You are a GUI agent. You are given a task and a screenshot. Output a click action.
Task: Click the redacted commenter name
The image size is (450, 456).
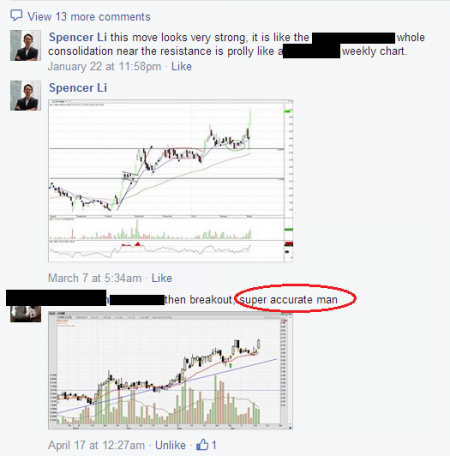tap(56, 298)
